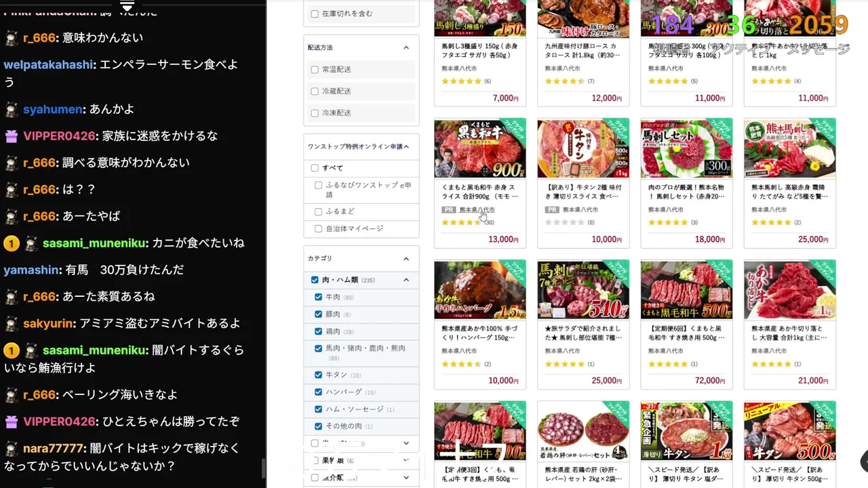Viewport: 868px width, 488px height.
Task: Open 厚切り牛タン 500g product image
Action: coord(790,431)
